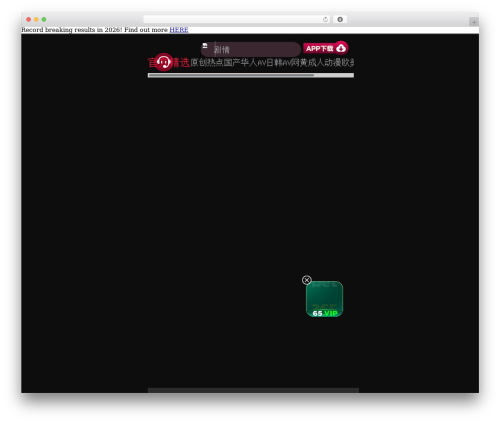Open the headset customer service icon
Screen dimensions: 500x423
164,62
